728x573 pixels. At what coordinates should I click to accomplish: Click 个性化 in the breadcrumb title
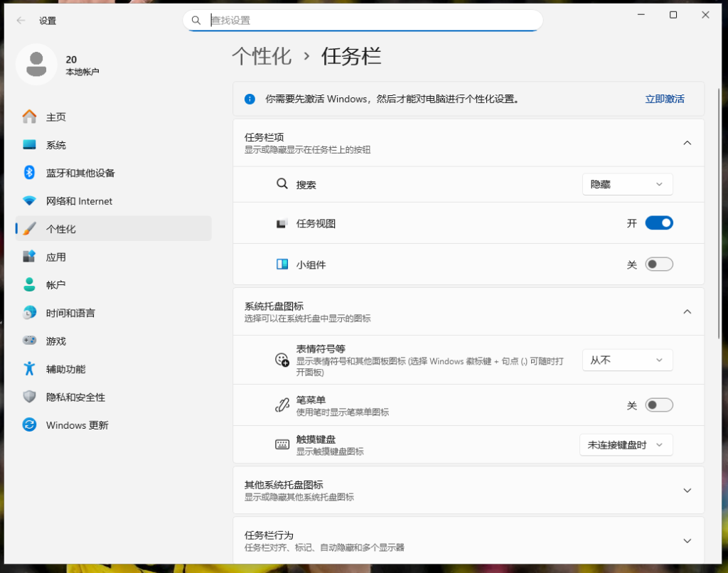click(x=262, y=56)
